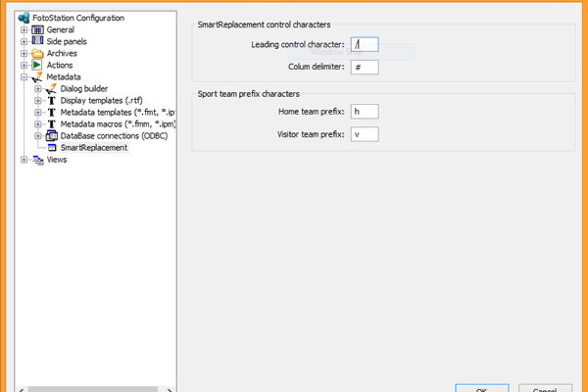This screenshot has width=588, height=392.
Task: Select the General node icon
Action: coord(38,29)
